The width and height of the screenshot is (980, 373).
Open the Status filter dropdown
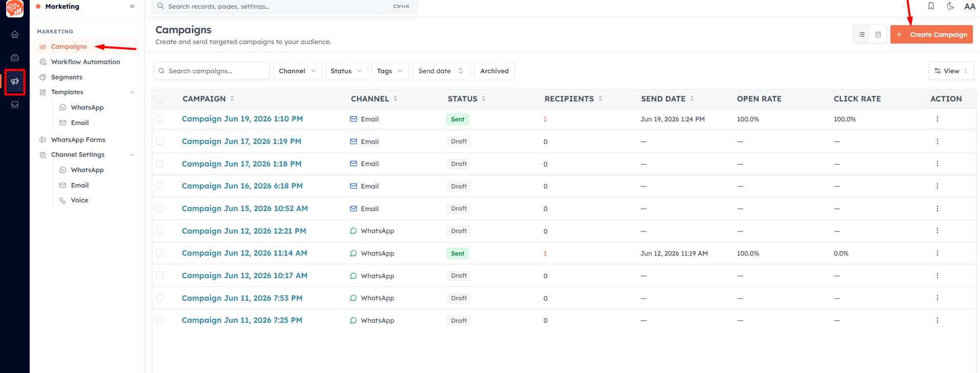(x=347, y=71)
